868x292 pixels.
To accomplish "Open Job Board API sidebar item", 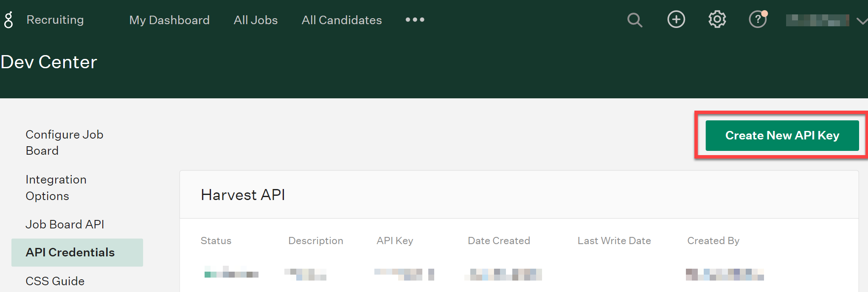I will click(65, 224).
